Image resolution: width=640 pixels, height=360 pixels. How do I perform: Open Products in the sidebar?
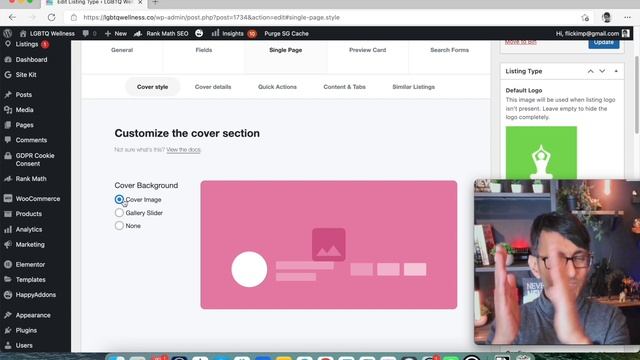tap(29, 214)
